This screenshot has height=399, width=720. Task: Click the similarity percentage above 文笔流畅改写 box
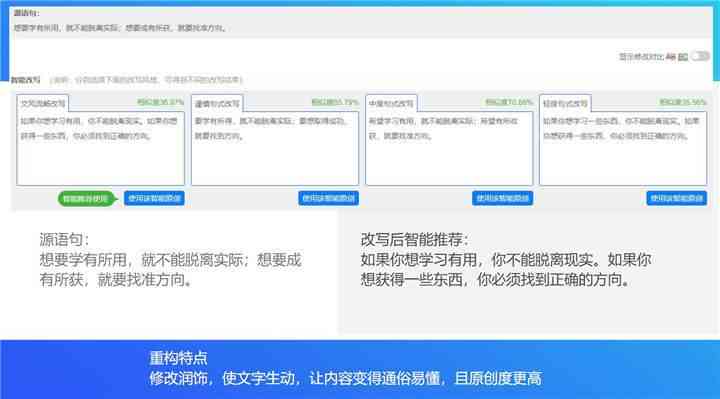click(160, 102)
